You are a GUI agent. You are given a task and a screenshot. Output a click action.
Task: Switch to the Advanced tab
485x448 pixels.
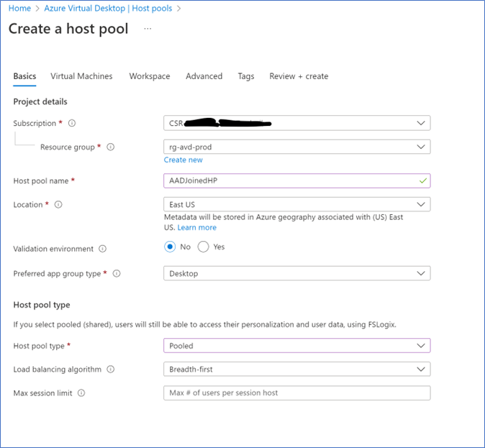tap(204, 76)
